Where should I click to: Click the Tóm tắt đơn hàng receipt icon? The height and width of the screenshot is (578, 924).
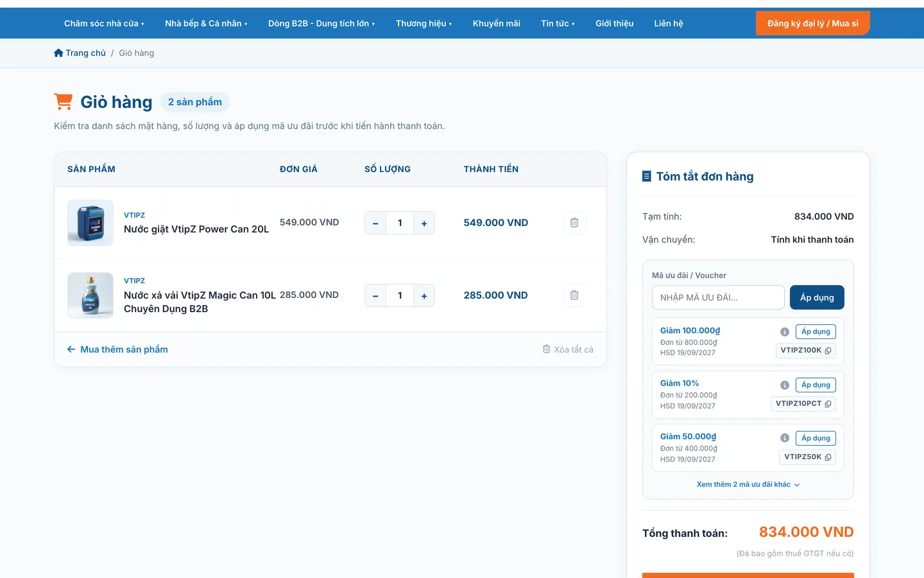pyautogui.click(x=647, y=176)
